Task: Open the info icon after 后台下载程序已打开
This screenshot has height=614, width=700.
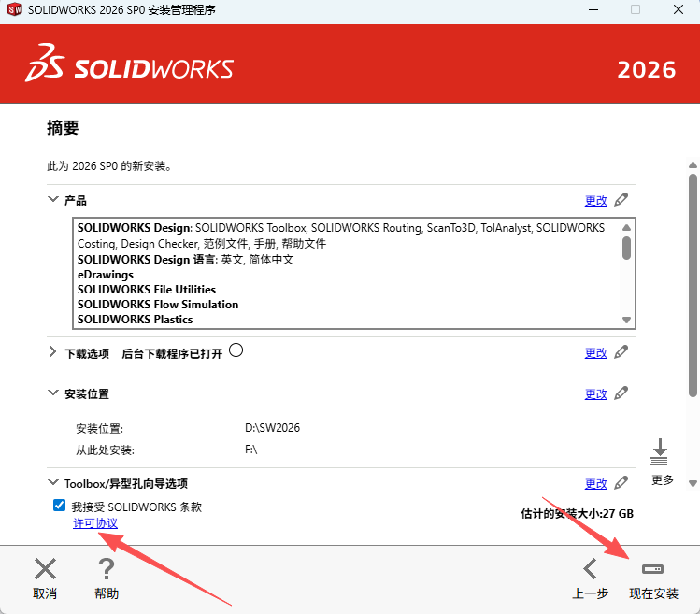Action: [236, 350]
